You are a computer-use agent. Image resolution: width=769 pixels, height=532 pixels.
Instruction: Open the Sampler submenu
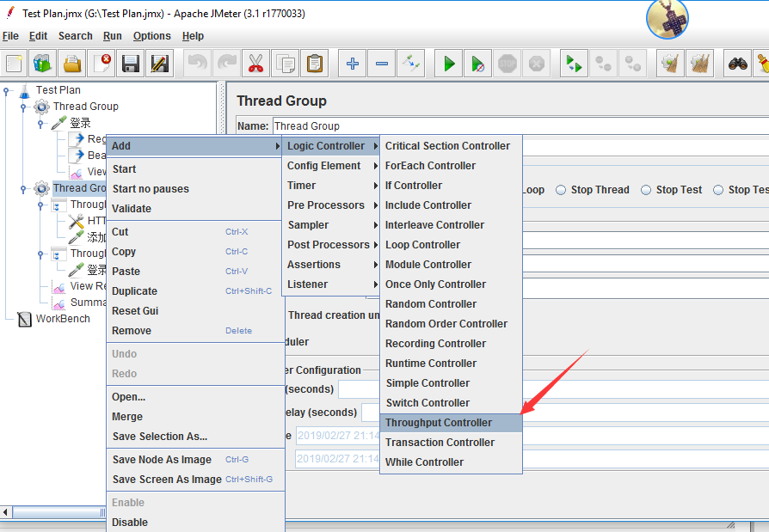click(x=330, y=225)
